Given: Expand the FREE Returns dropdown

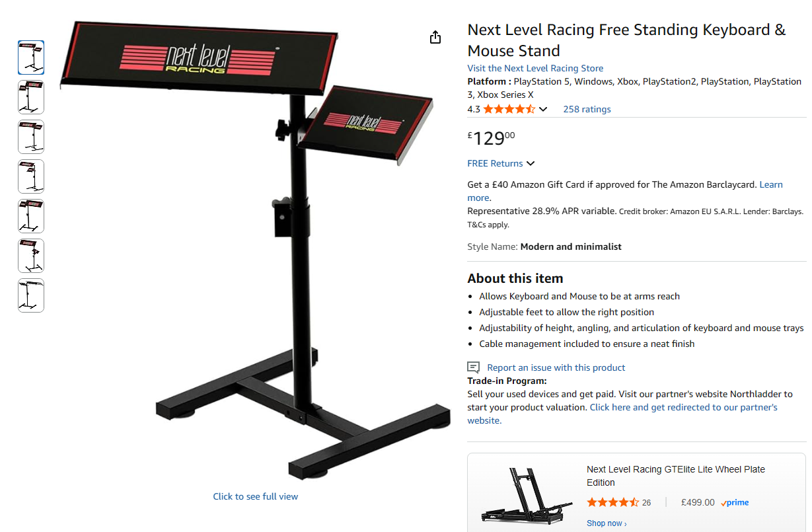Looking at the screenshot, I should click(x=501, y=163).
